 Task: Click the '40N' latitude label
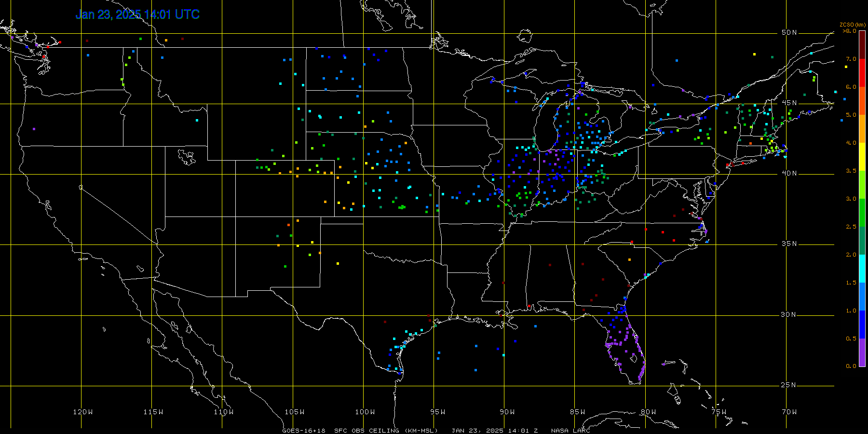point(789,173)
